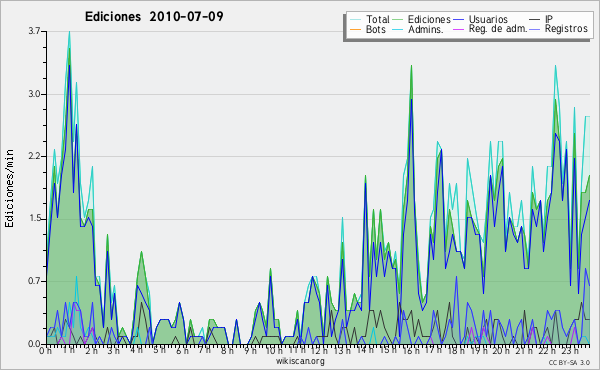
Task: Click the 'Usuarios' legend label
Action: point(488,19)
